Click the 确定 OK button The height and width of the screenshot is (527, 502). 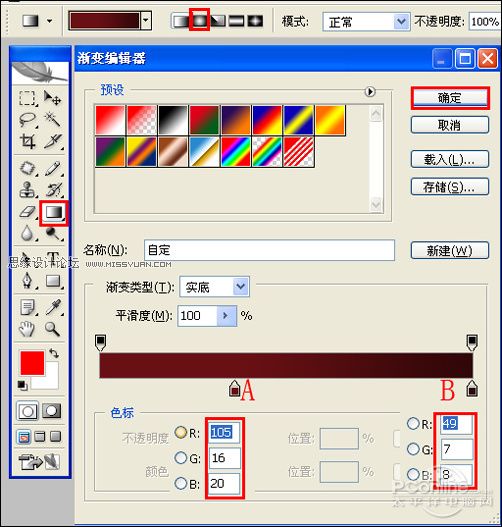(x=450, y=98)
